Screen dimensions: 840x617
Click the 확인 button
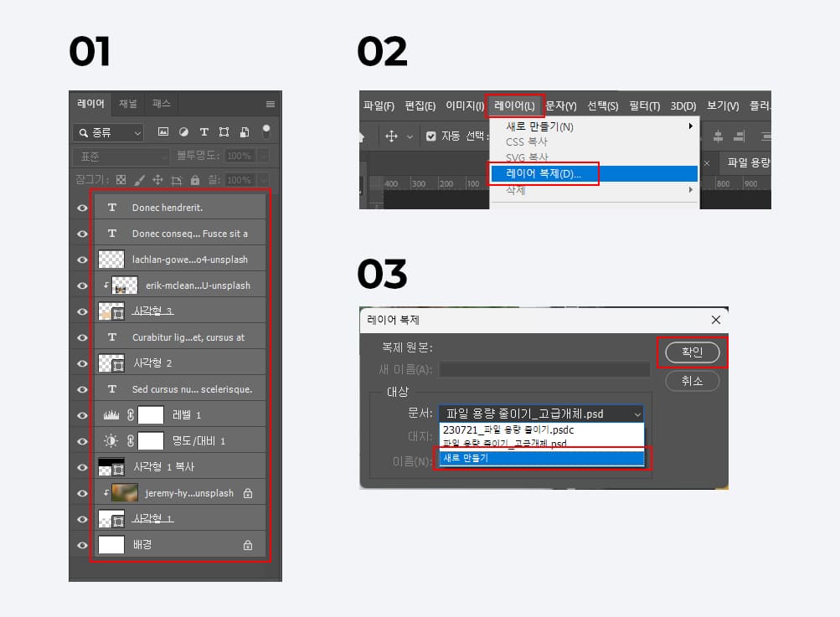click(x=692, y=352)
